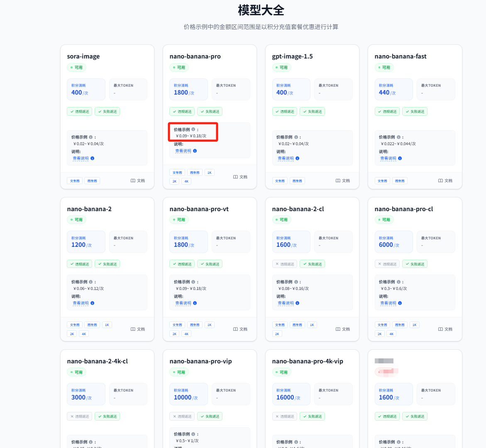Open 文档 for the nano-banana-pro card

[235, 177]
